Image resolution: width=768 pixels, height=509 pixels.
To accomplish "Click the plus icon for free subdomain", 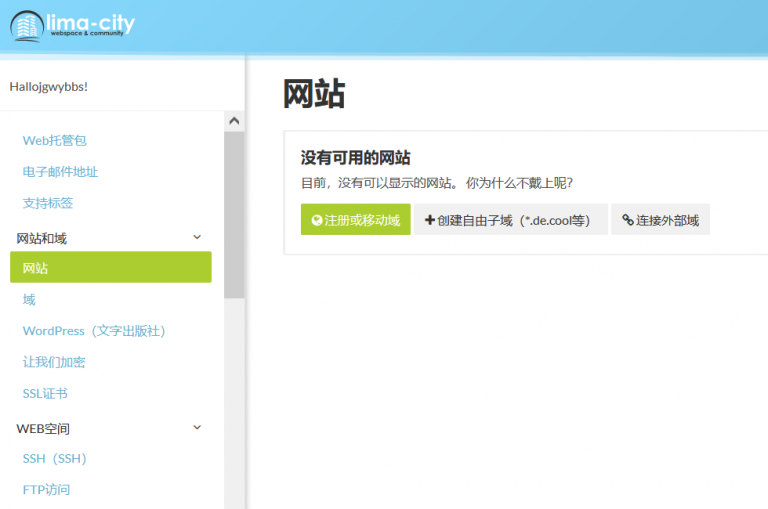I will tap(430, 220).
